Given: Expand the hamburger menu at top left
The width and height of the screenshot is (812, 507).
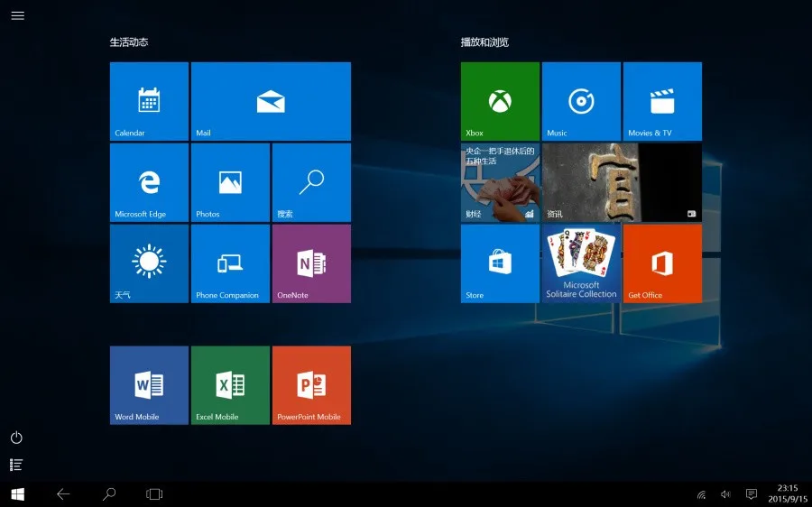Looking at the screenshot, I should click(x=18, y=15).
